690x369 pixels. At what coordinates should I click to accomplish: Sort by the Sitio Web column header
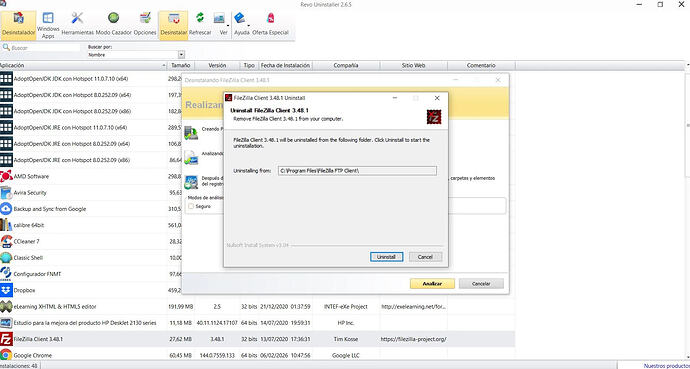pyautogui.click(x=413, y=65)
